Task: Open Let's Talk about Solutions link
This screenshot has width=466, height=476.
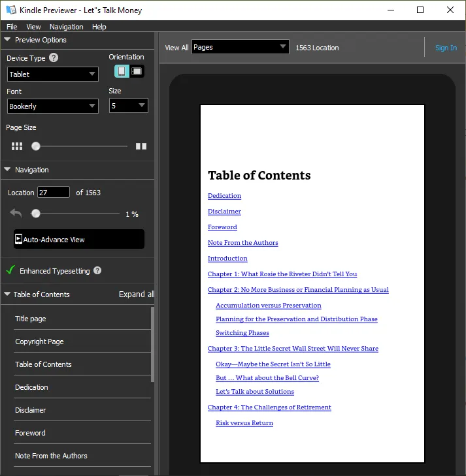Action: point(255,392)
